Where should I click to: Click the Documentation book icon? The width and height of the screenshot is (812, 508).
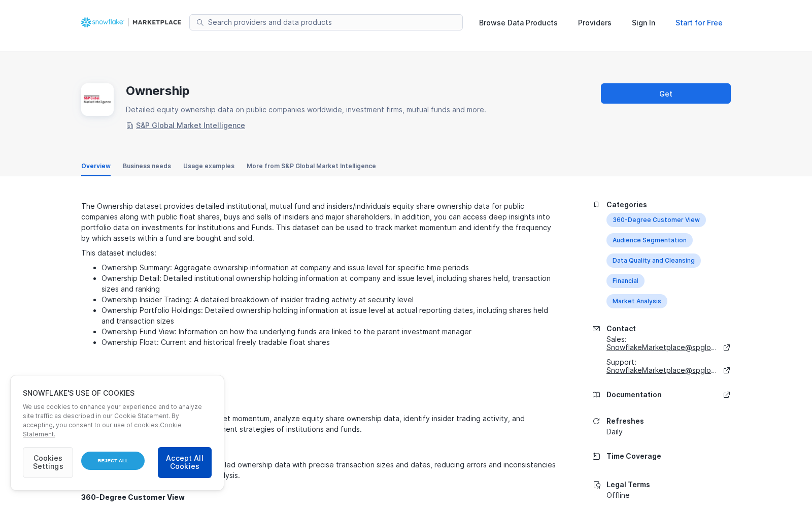[x=596, y=395]
